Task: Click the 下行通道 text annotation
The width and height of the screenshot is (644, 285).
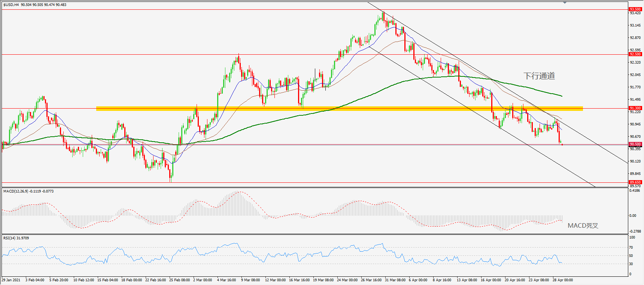Action: point(539,76)
